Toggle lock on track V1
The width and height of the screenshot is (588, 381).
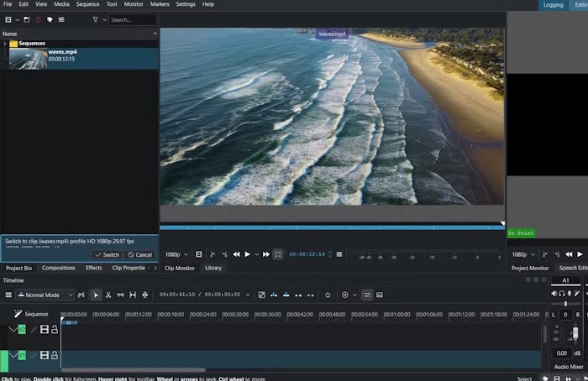coord(55,355)
